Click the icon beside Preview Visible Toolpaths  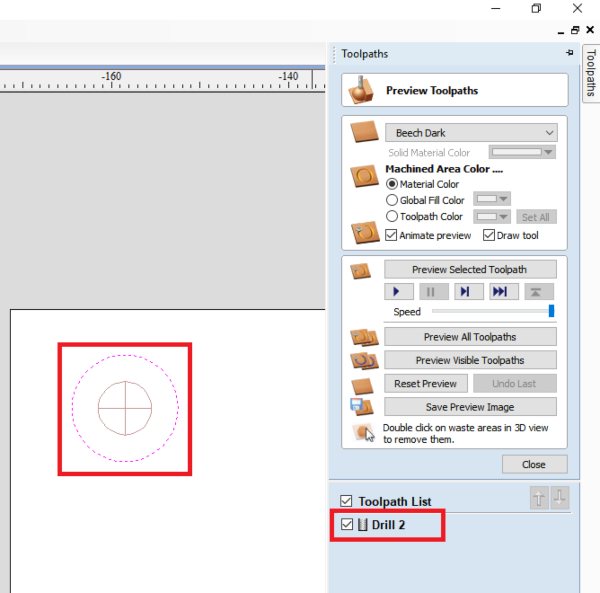point(364,361)
